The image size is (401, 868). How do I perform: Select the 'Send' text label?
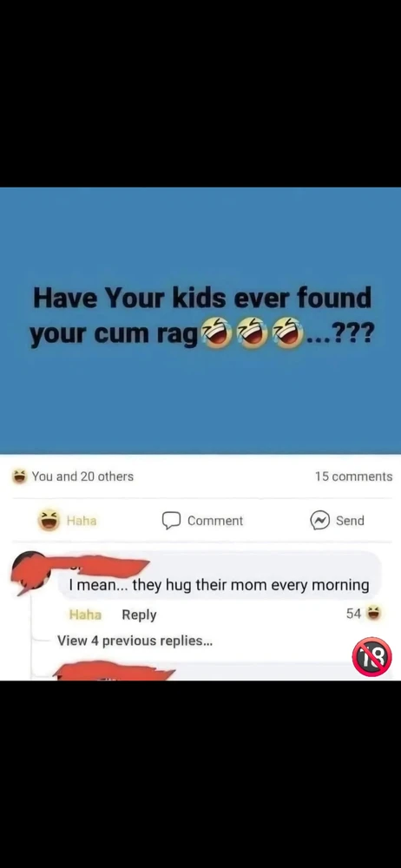350,520
